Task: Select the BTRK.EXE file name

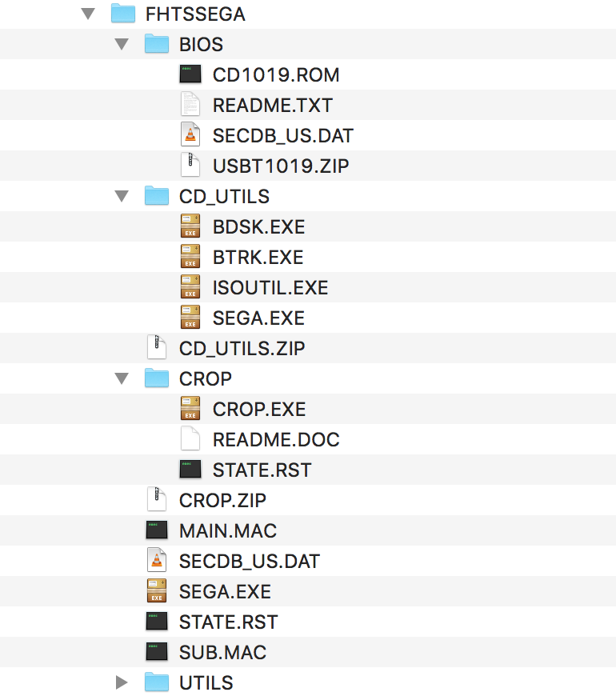Action: 258,258
